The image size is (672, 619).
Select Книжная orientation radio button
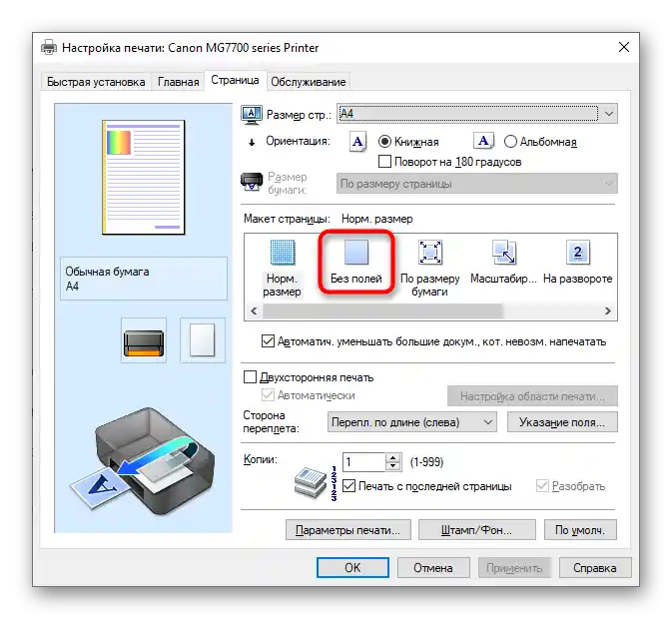384,142
